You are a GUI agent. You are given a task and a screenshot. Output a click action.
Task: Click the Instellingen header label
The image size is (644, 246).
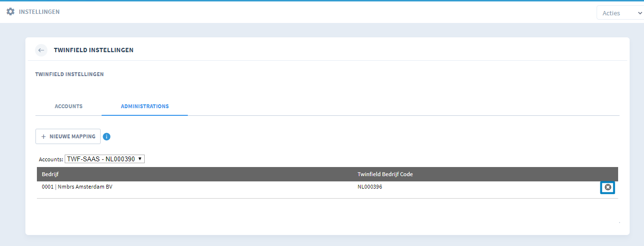(39, 11)
